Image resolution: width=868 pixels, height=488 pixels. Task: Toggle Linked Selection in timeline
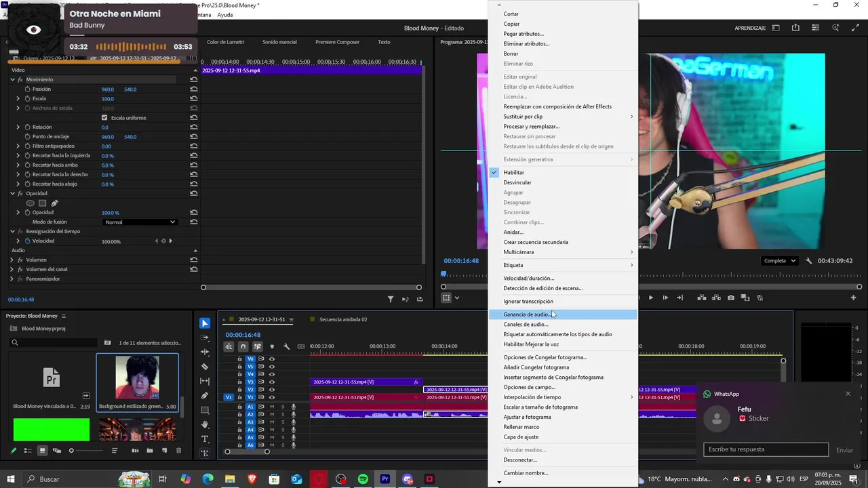coord(258,346)
